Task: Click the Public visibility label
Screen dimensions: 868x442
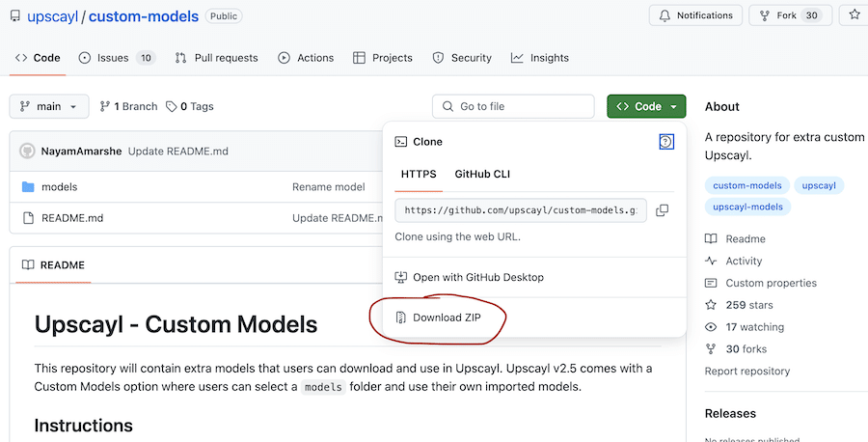Action: [x=224, y=16]
